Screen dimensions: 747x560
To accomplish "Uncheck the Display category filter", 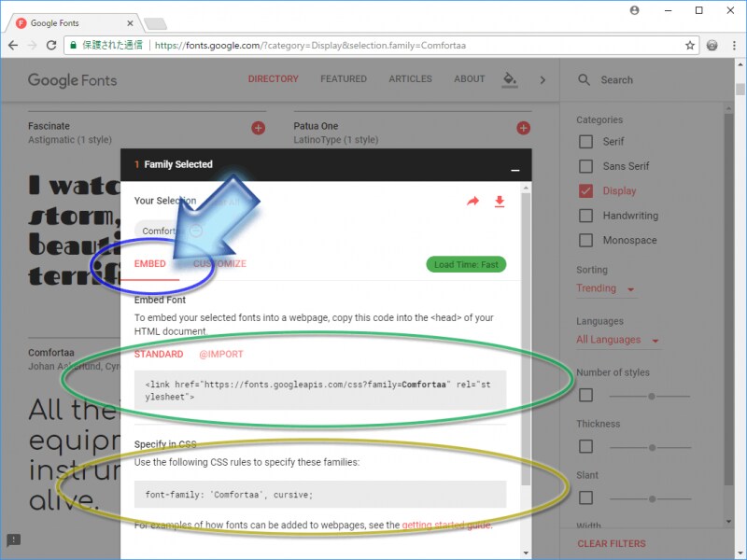I will point(585,190).
